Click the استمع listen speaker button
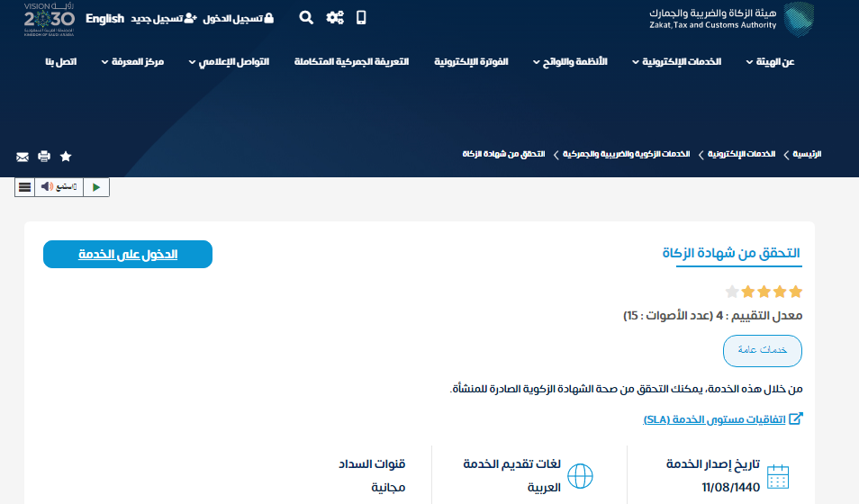This screenshot has width=859, height=504. [59, 187]
